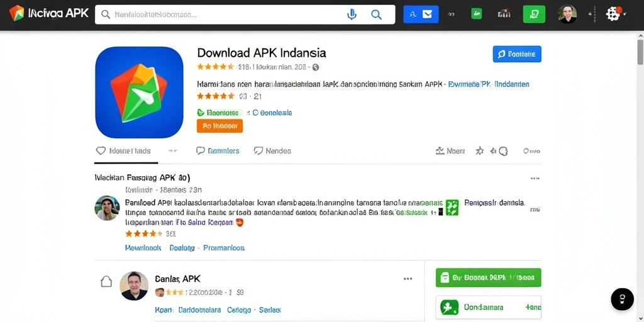Open the user avatar in the header
The height and width of the screenshot is (322, 644).
click(567, 14)
